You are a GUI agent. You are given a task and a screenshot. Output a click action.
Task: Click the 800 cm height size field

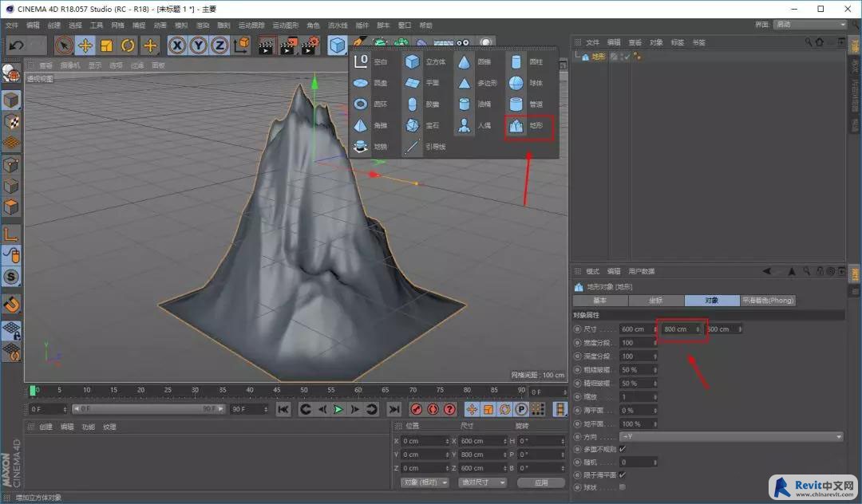(x=682, y=329)
